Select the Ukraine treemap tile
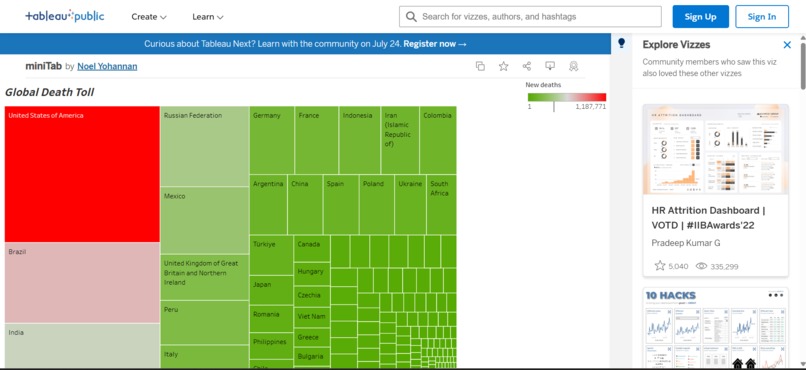 tap(411, 205)
